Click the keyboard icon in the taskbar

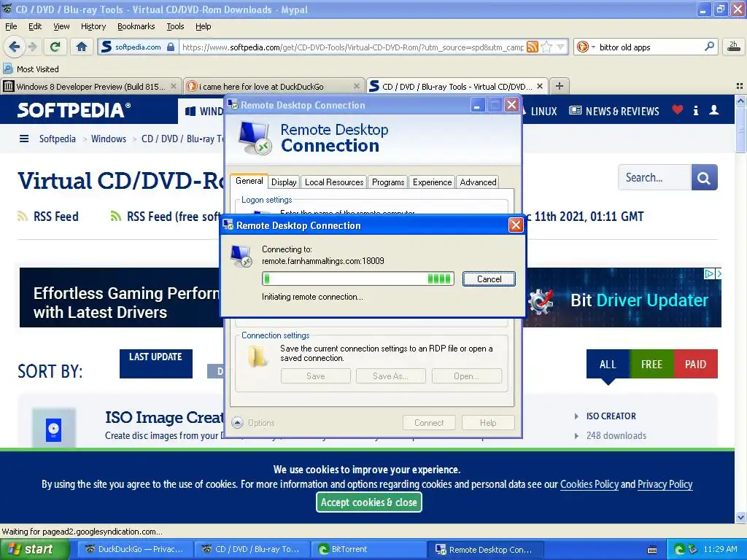tap(652, 550)
